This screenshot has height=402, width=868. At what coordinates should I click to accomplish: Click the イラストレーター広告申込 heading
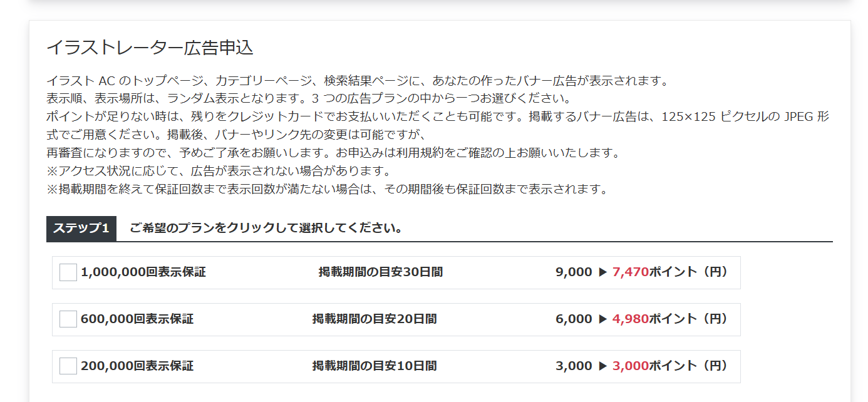[x=150, y=48]
